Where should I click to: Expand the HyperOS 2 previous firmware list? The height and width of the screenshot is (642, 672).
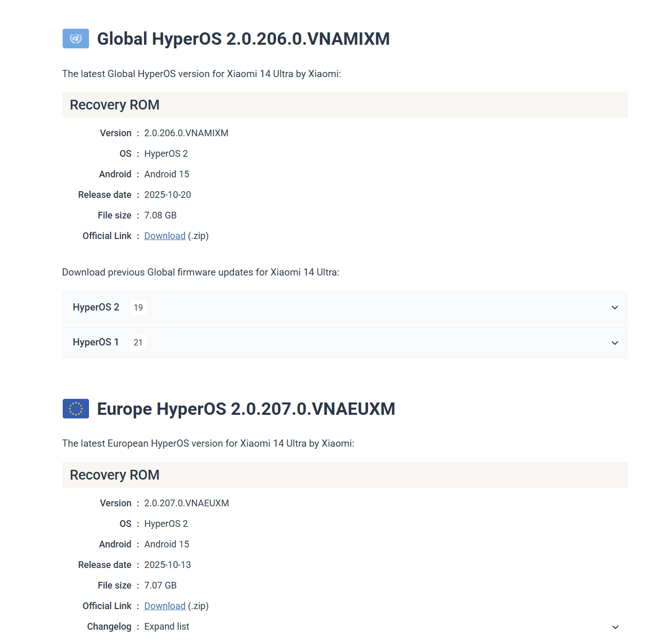tap(96, 307)
